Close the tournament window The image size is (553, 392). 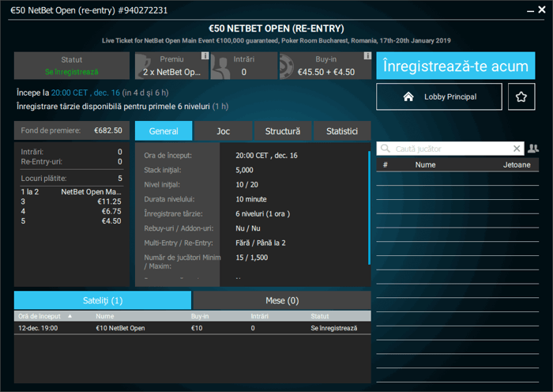542,9
